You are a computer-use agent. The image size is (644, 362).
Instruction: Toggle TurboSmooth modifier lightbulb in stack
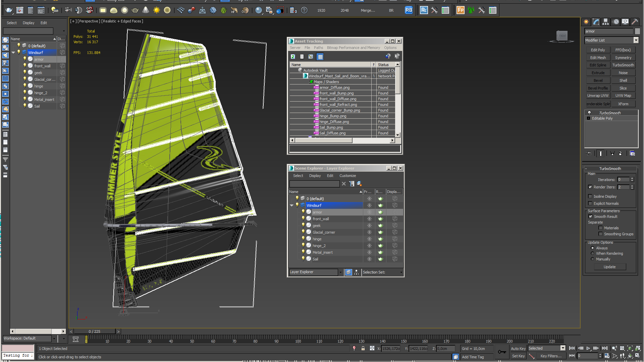589,113
